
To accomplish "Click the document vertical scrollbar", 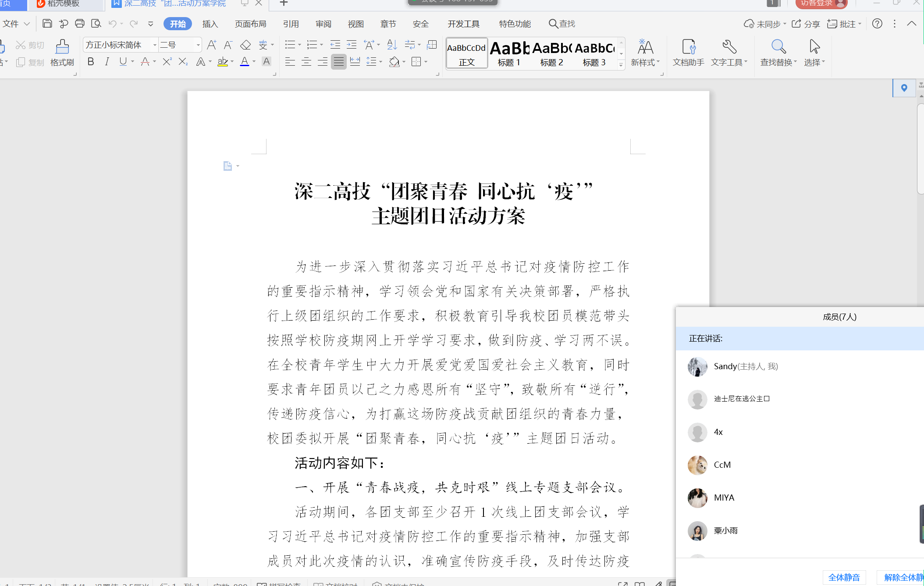I will click(920, 149).
